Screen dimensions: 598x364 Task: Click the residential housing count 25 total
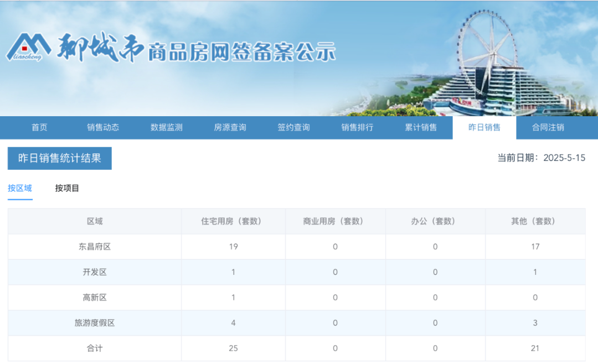tap(233, 349)
